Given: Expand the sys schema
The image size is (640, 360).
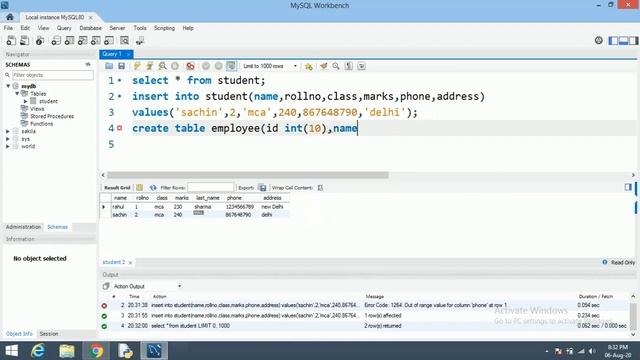Looking at the screenshot, I should (x=8, y=139).
